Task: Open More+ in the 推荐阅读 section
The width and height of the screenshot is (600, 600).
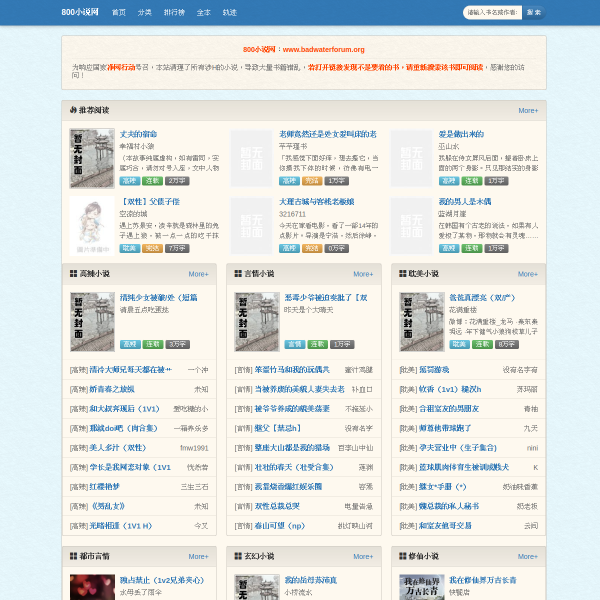Action: 528,111
